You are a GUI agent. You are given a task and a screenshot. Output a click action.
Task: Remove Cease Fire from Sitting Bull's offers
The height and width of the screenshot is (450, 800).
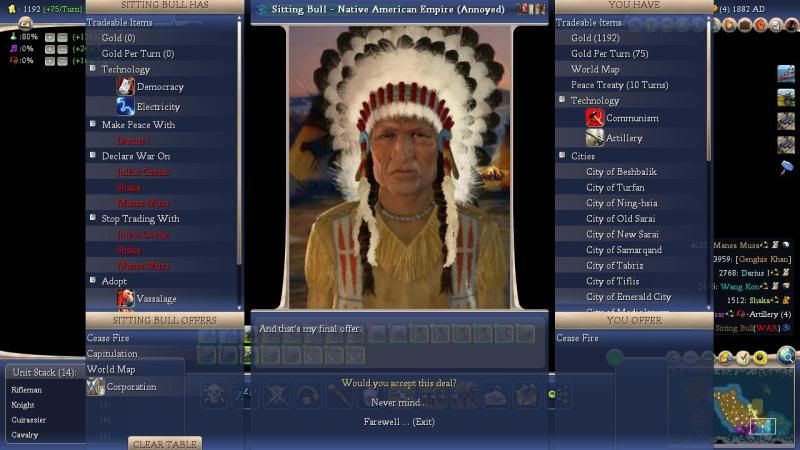coord(108,338)
